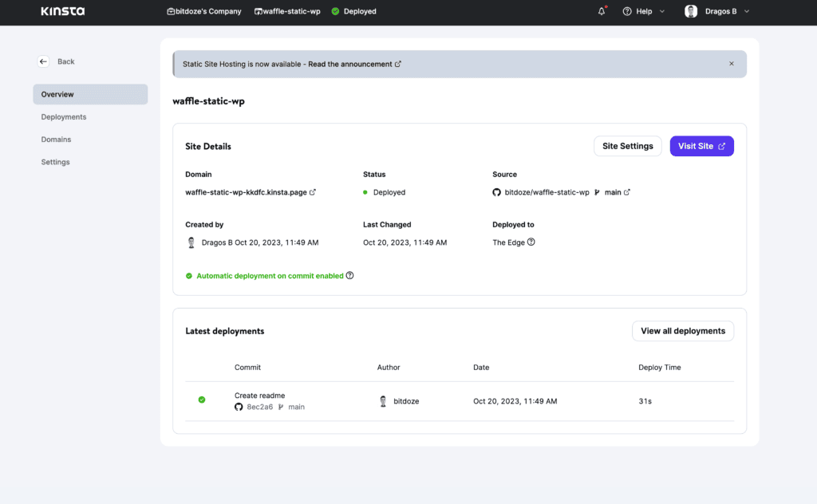Image resolution: width=817 pixels, height=504 pixels.
Task: Click Commit column header
Action: pos(247,367)
